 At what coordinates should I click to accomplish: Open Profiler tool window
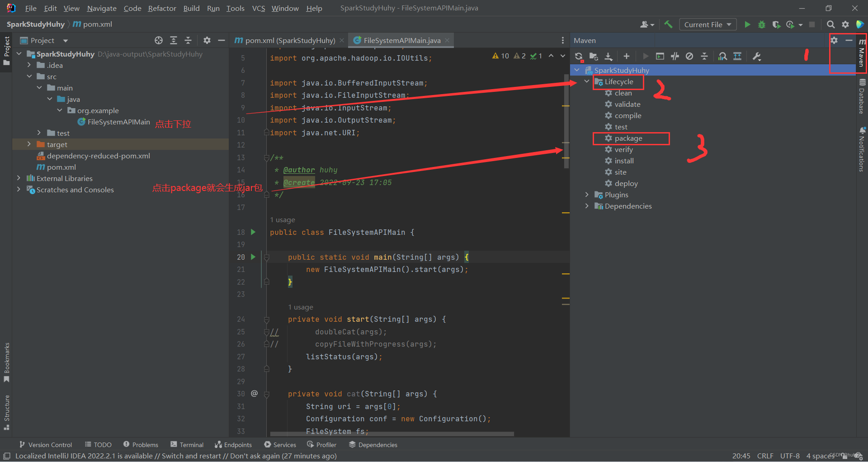[x=321, y=445]
